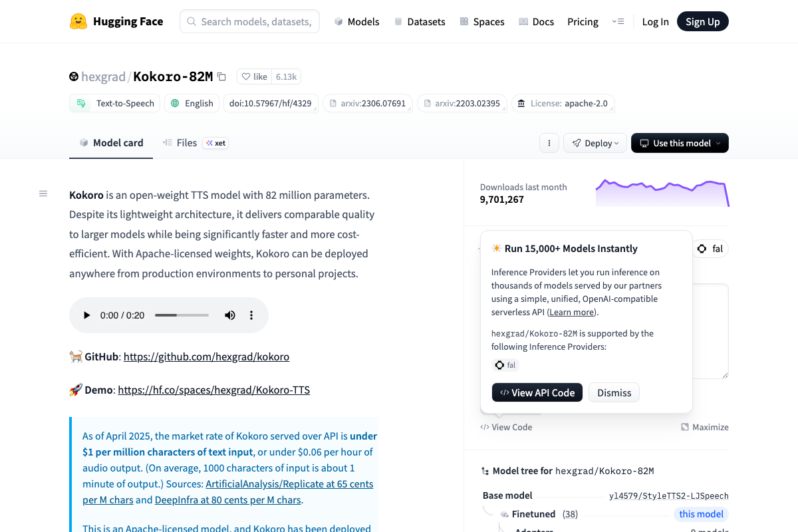
Task: Click View Code under the widget
Action: tap(506, 427)
